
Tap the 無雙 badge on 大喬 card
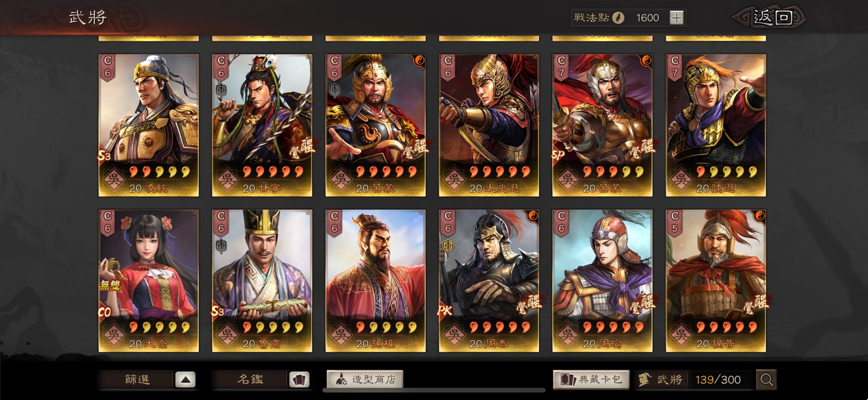pyautogui.click(x=110, y=286)
